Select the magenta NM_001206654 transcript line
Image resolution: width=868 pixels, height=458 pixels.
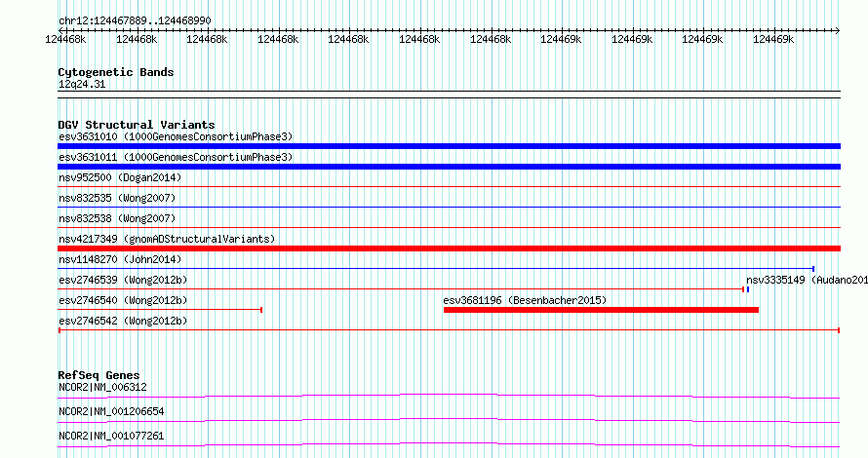point(449,420)
